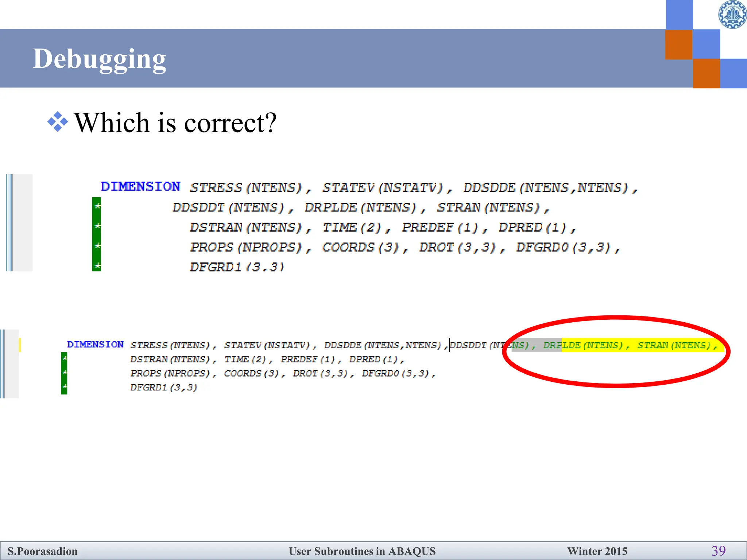Click yellow-highlighted STRAN(NTENS) text
747x560 pixels.
pos(674,345)
